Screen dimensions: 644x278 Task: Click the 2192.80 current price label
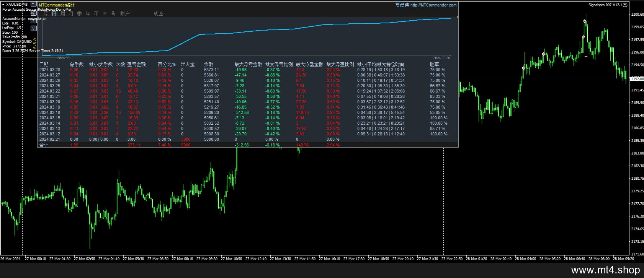point(637,79)
